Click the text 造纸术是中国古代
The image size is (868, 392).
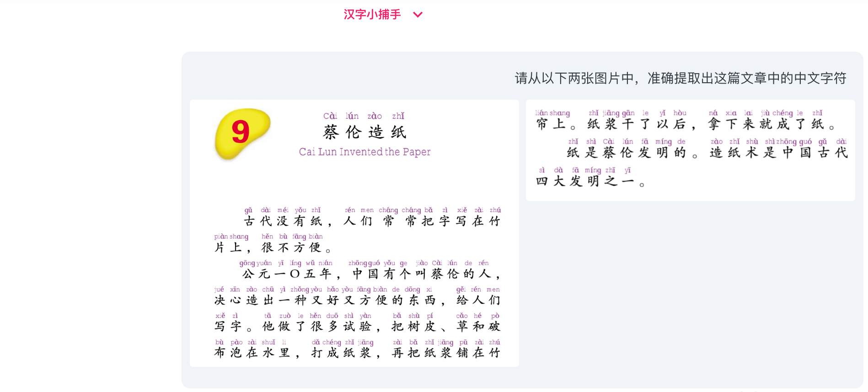[x=779, y=153]
